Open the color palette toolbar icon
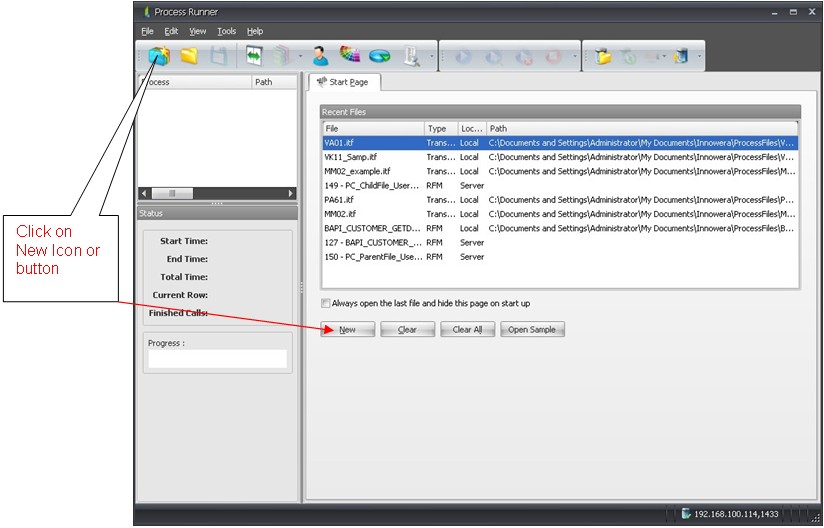Image resolution: width=824 pixels, height=528 pixels. [350, 56]
